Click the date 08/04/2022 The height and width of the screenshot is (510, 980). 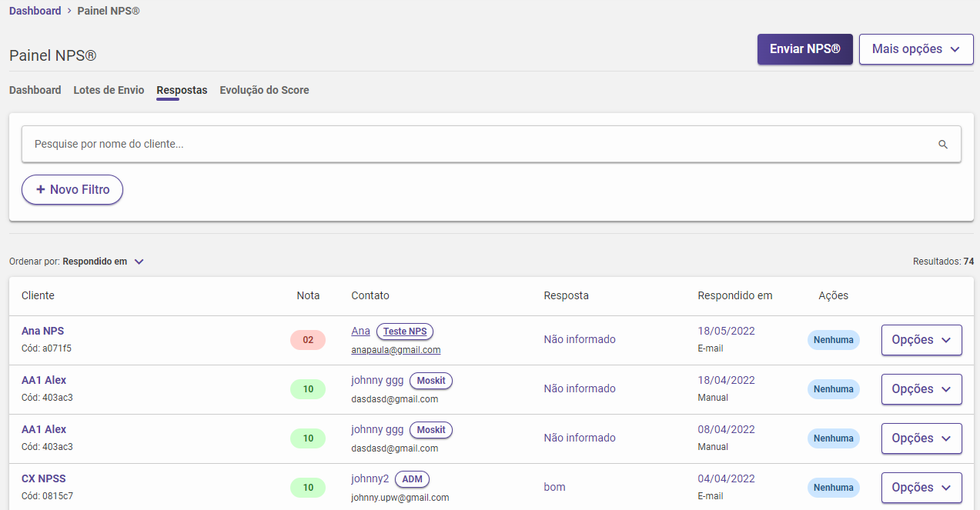(727, 429)
